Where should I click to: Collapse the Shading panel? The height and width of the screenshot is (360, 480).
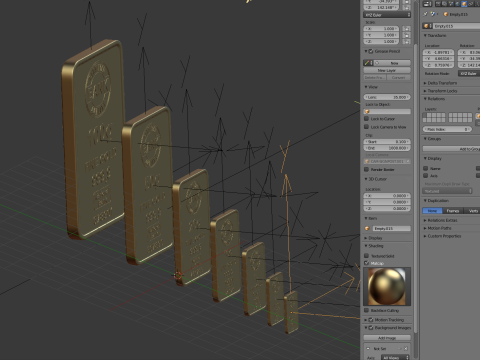[366, 246]
